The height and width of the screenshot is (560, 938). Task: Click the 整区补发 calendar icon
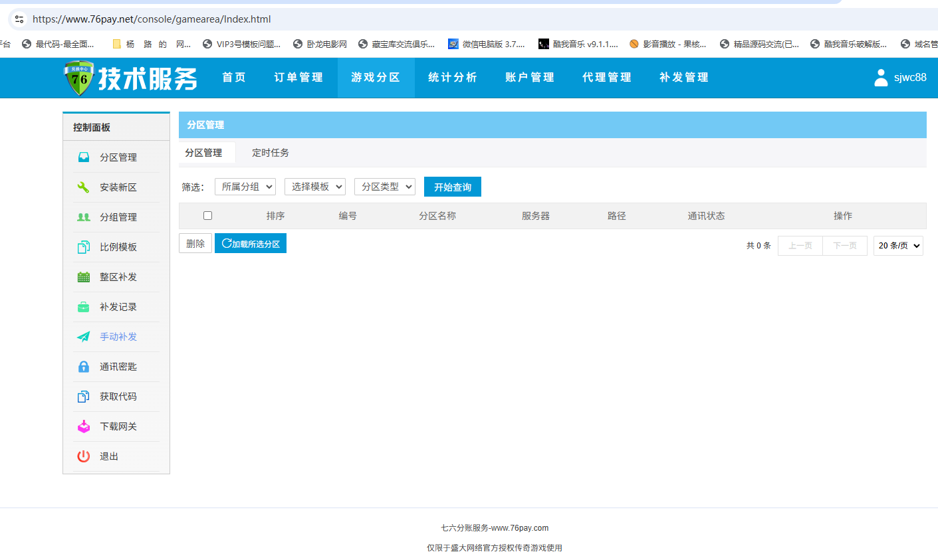84,277
